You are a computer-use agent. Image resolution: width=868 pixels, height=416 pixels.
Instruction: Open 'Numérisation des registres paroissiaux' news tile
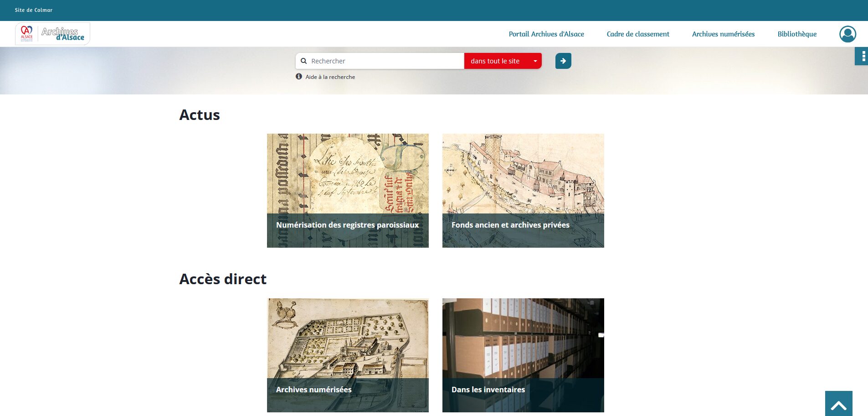[x=348, y=191]
